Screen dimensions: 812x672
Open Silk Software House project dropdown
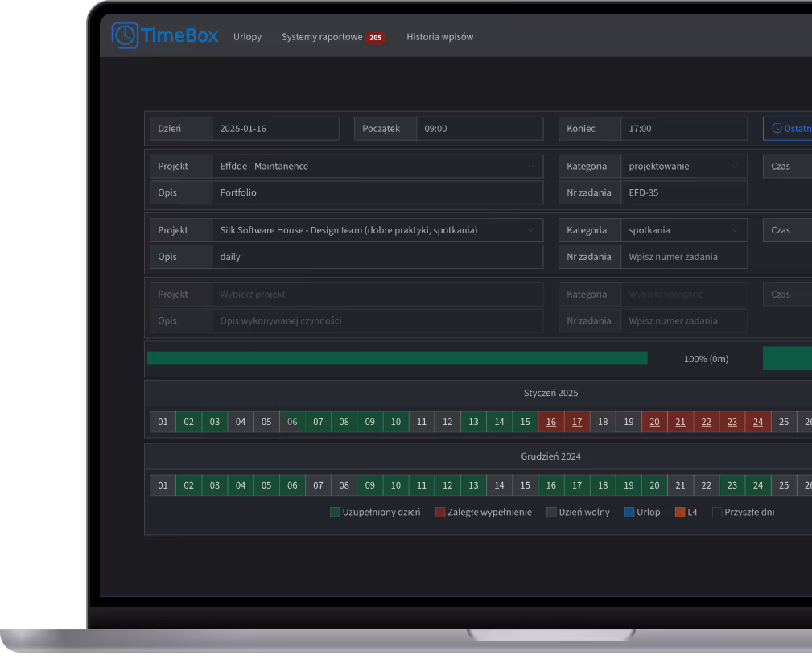(377, 230)
